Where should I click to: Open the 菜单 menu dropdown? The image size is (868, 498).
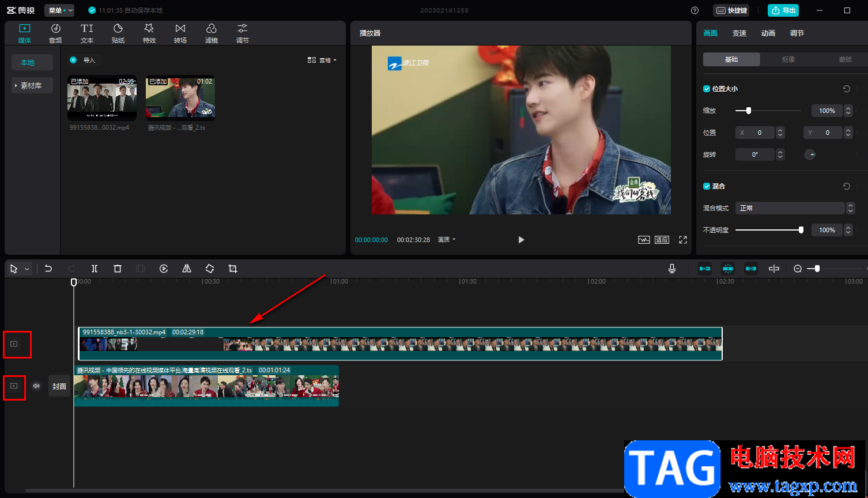(x=59, y=10)
